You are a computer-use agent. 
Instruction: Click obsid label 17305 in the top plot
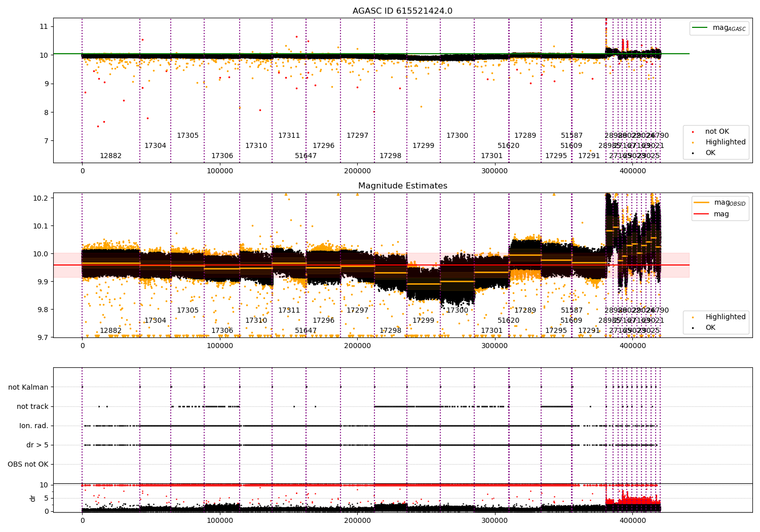click(187, 136)
